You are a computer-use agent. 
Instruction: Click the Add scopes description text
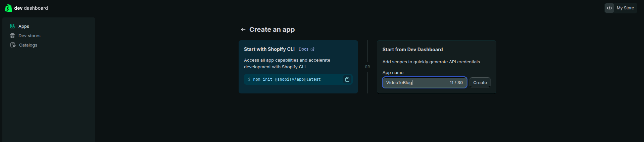coord(431,62)
